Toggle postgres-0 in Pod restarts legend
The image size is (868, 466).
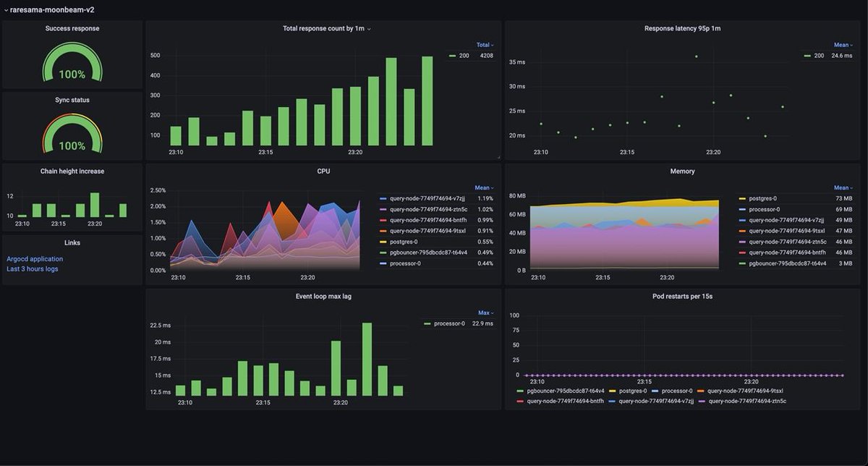633,391
